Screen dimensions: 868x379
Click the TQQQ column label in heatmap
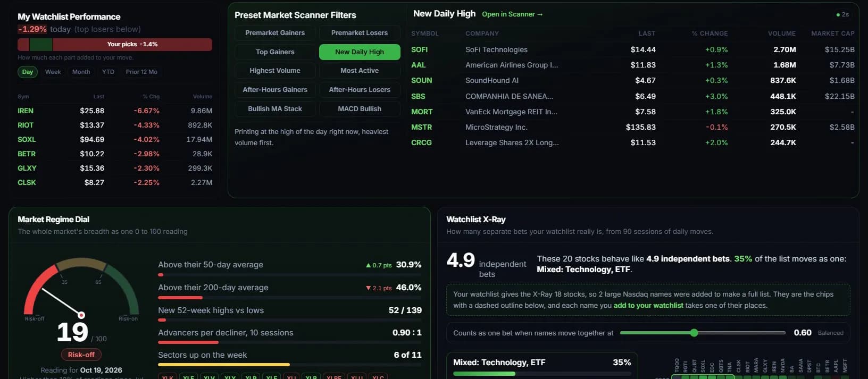(677, 365)
